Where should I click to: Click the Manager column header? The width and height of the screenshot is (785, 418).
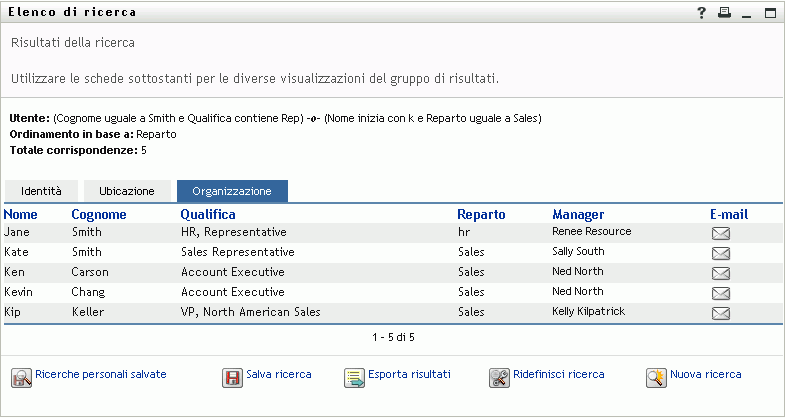578,214
